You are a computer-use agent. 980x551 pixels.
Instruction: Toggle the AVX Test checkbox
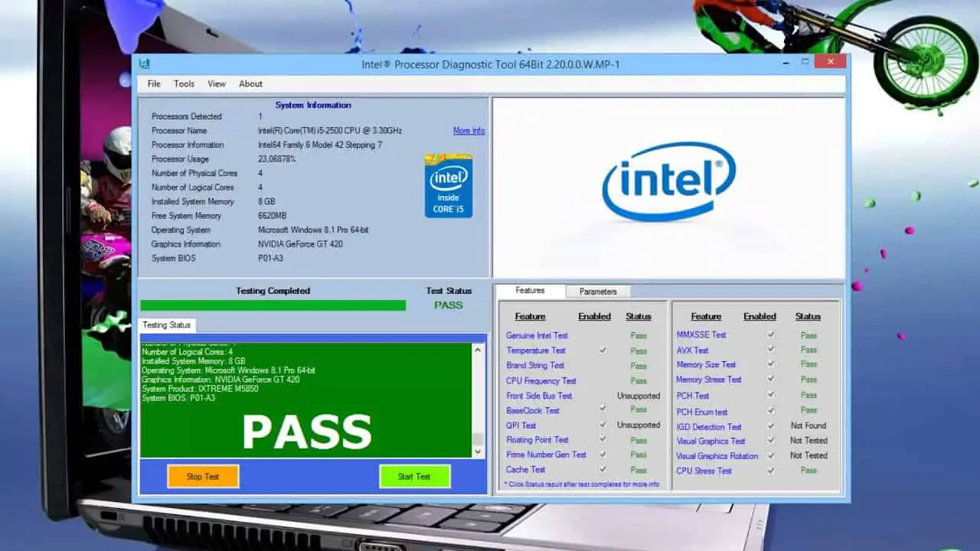click(x=771, y=350)
